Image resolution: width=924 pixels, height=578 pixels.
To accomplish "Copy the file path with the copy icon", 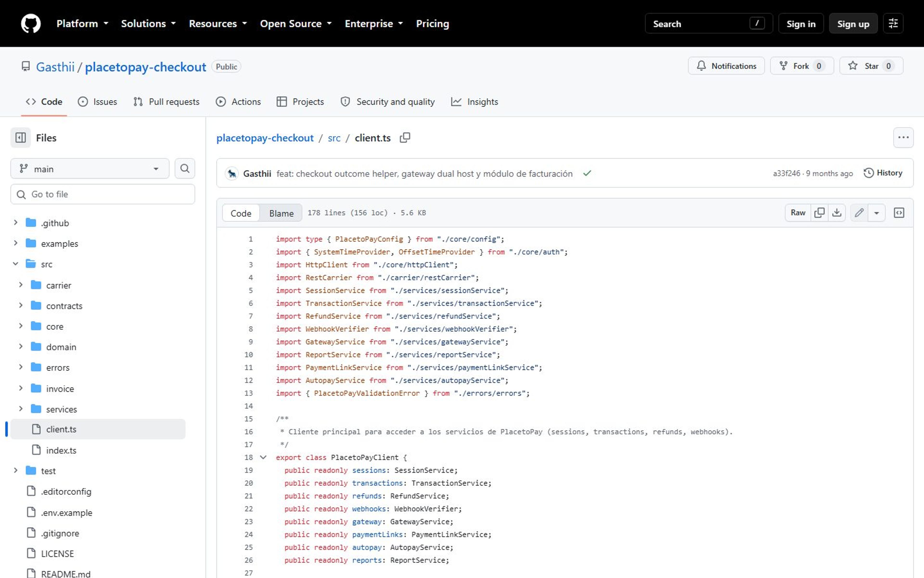I will 405,138.
